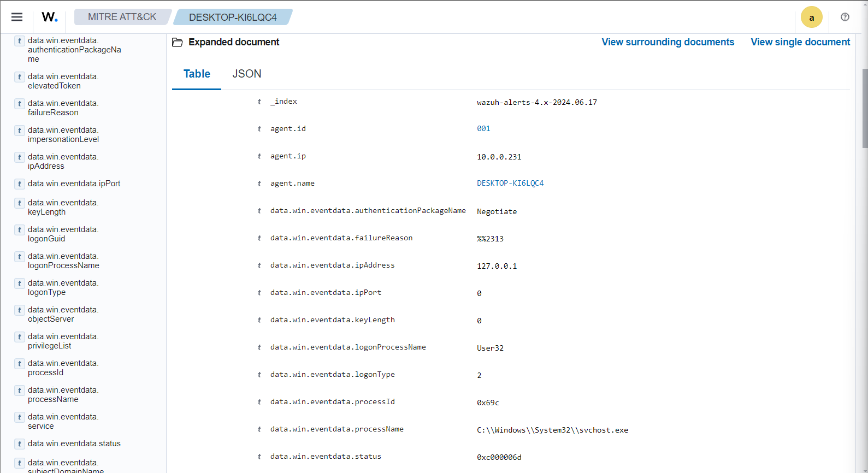Click type icon beside keyLength sidebar field
Screen dimensions: 868x473
click(20, 203)
